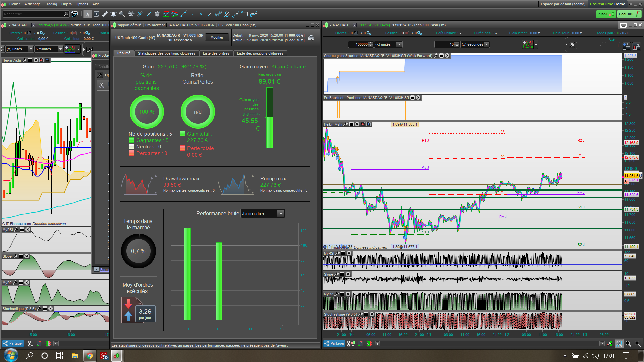Expand the 5 minutes timeframe dropdown
Image resolution: width=644 pixels, height=362 pixels.
(x=60, y=49)
